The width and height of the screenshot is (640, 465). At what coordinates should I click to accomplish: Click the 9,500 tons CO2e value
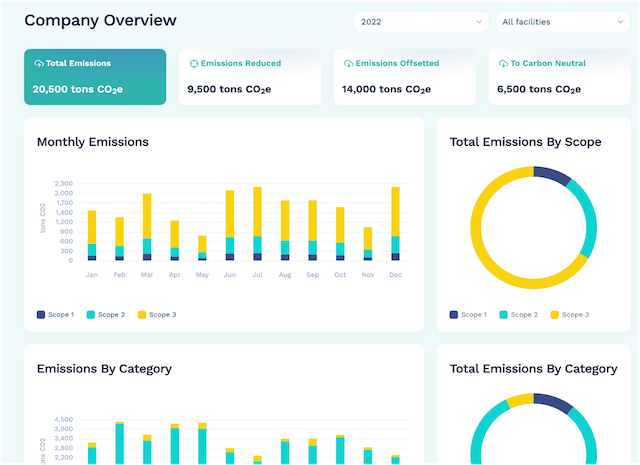229,89
